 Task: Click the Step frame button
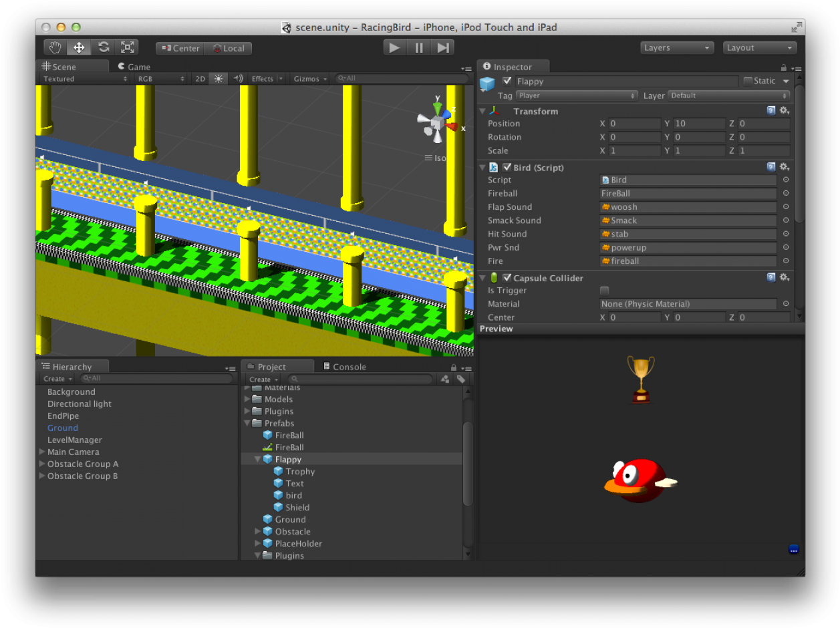(x=442, y=47)
